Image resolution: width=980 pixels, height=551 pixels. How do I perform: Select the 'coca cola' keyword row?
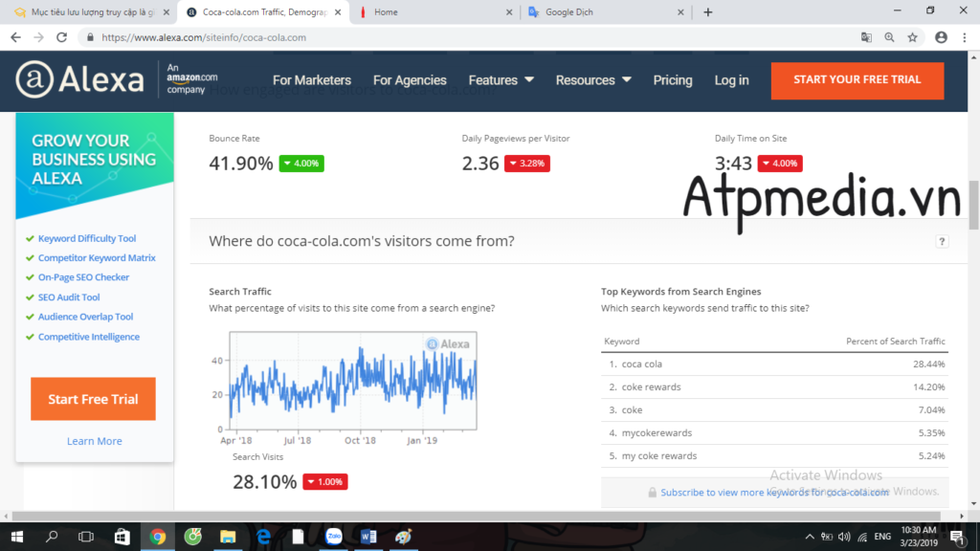tap(774, 364)
